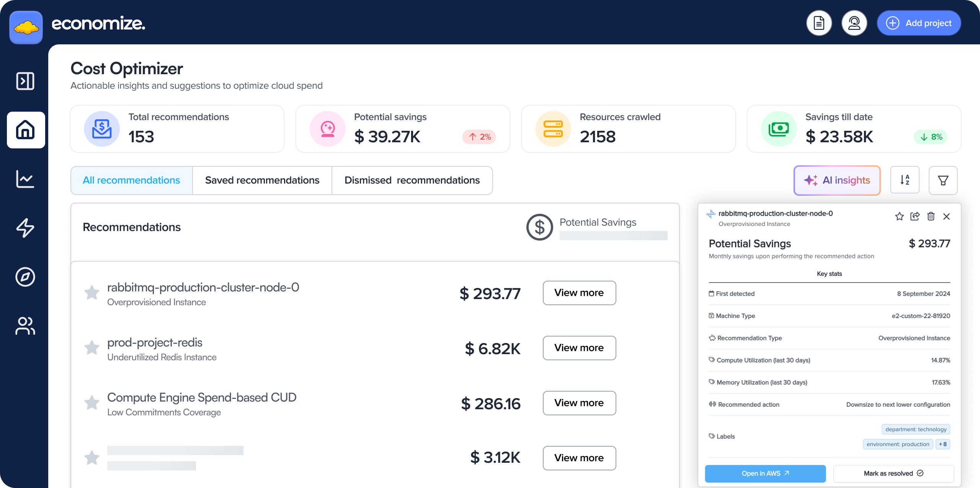Viewport: 980px width, 488px height.
Task: Click the lightning bolt sidebar icon
Action: (25, 228)
